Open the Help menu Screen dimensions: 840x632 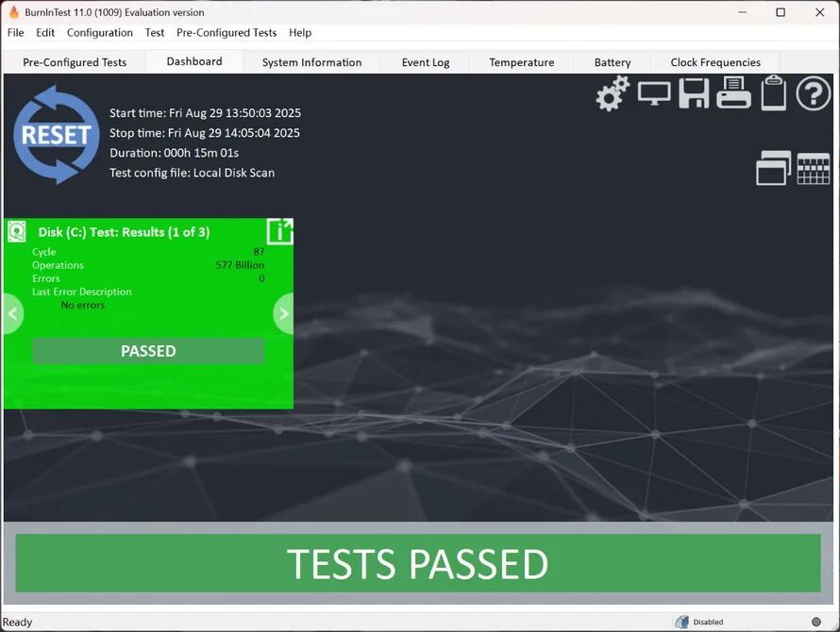(x=300, y=33)
